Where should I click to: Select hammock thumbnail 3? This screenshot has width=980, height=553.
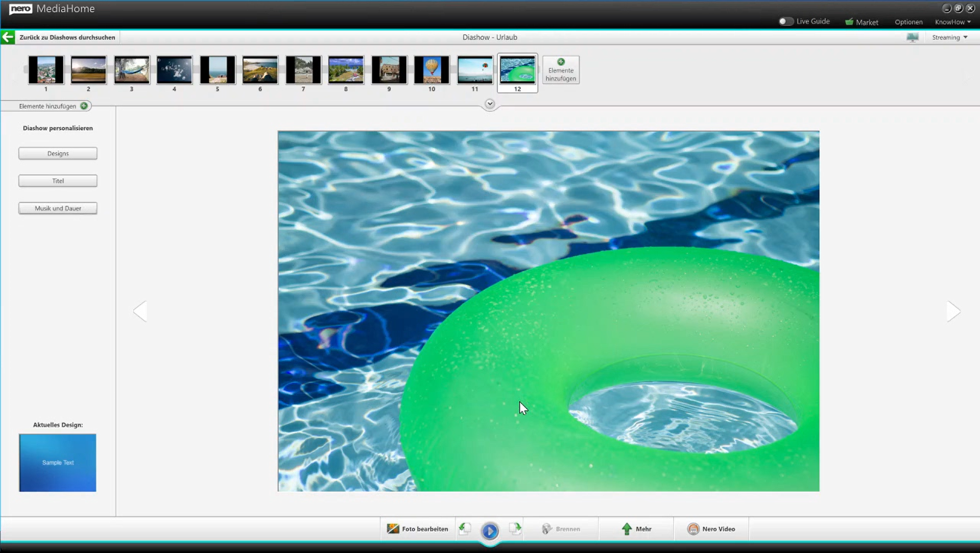132,69
